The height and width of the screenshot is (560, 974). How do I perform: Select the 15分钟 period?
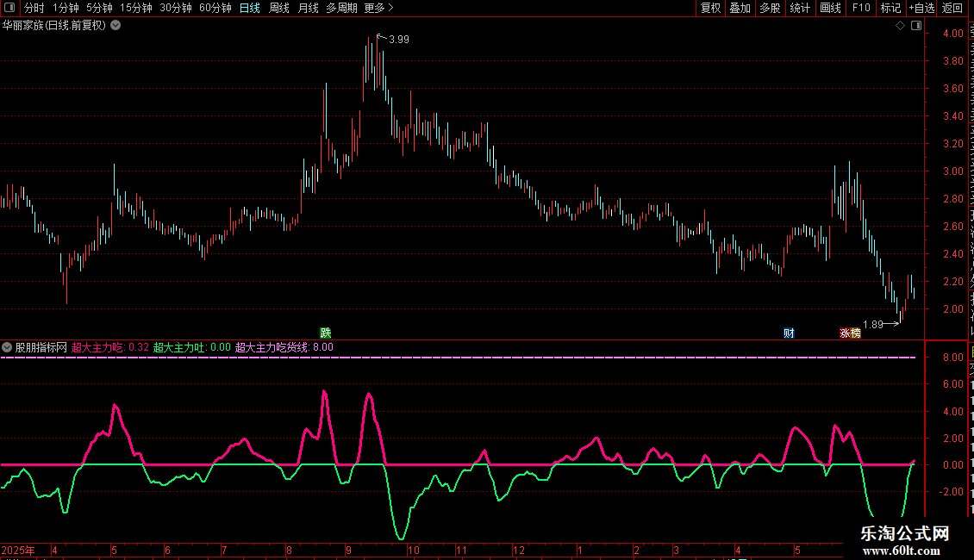point(135,8)
